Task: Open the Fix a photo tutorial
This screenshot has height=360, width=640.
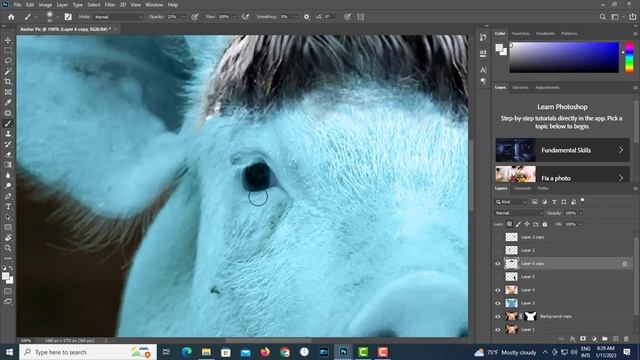Action: (562, 175)
